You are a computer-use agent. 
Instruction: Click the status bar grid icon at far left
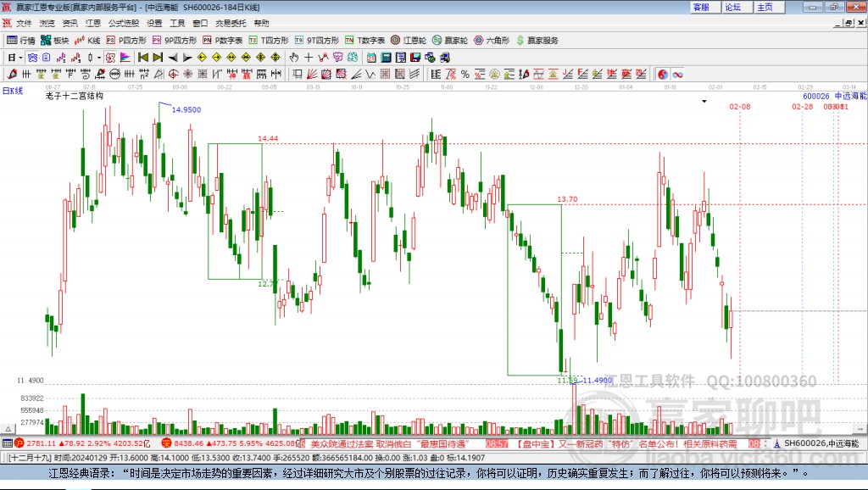(x=7, y=443)
